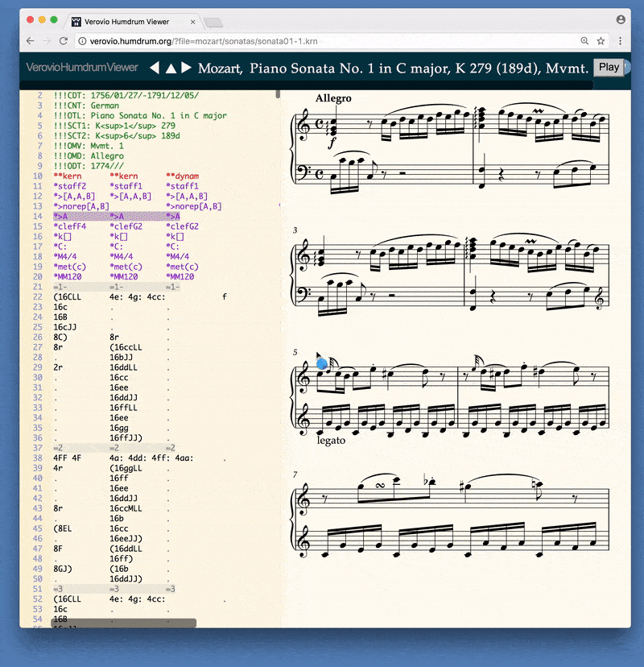Click the 'legato' marking in the score
This screenshot has height=667, width=644.
331,441
